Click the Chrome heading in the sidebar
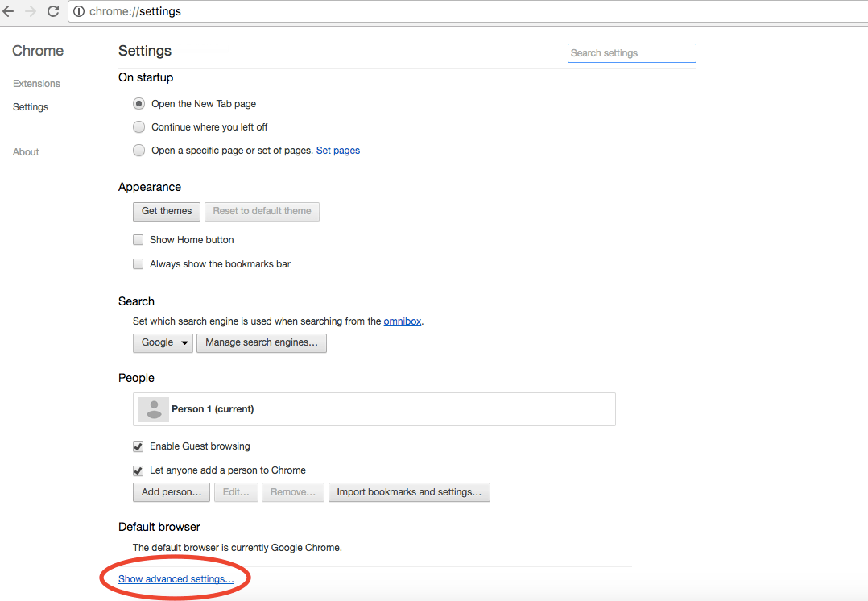The width and height of the screenshot is (868, 601). pyautogui.click(x=38, y=51)
